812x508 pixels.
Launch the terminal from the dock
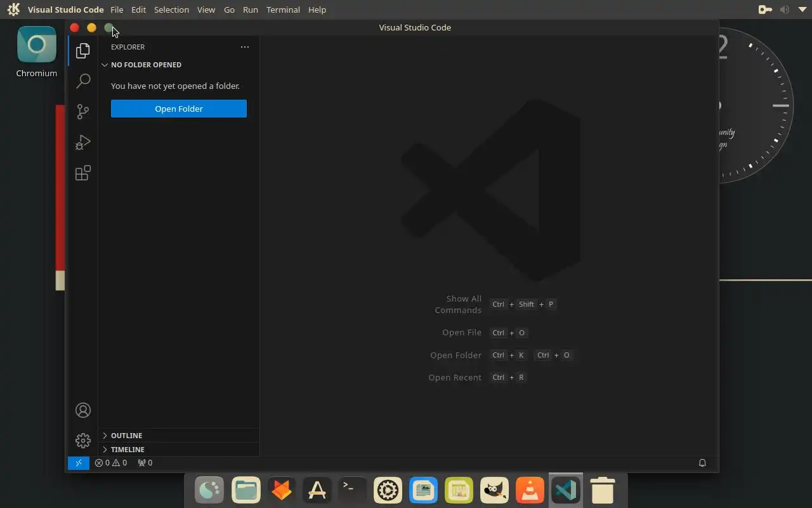(353, 490)
